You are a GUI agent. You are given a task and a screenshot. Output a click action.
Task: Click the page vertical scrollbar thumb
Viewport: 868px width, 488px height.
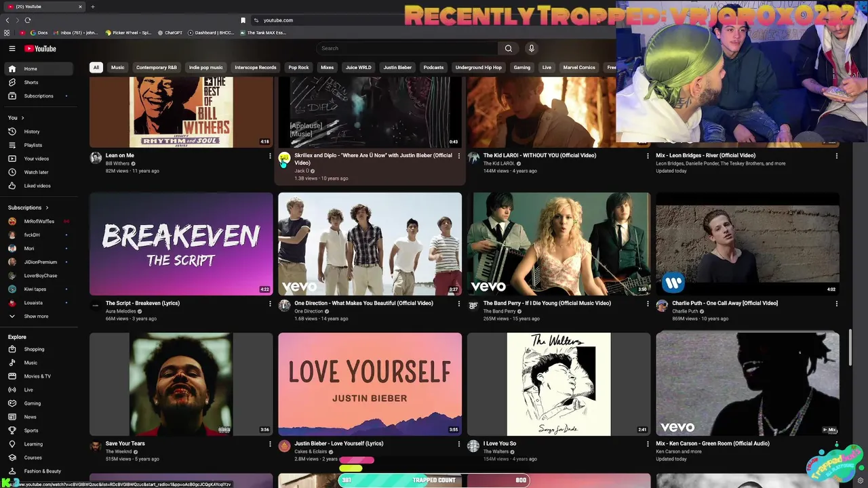click(x=850, y=348)
